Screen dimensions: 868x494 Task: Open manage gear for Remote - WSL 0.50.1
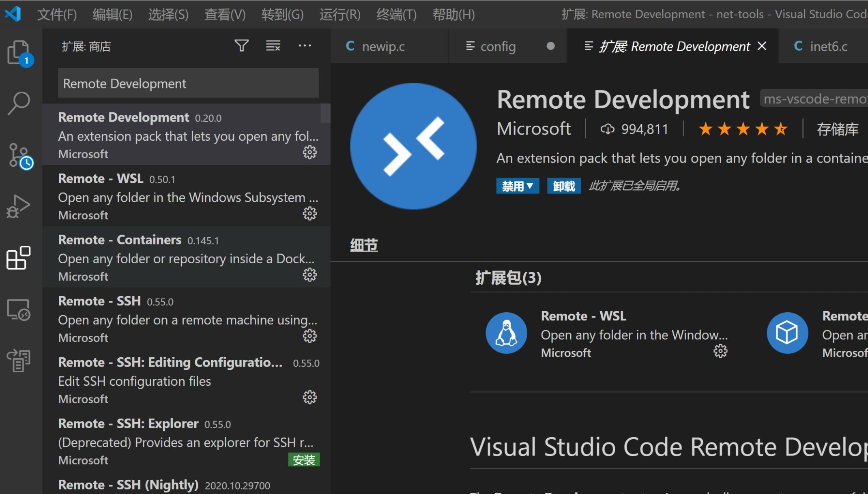(x=310, y=214)
